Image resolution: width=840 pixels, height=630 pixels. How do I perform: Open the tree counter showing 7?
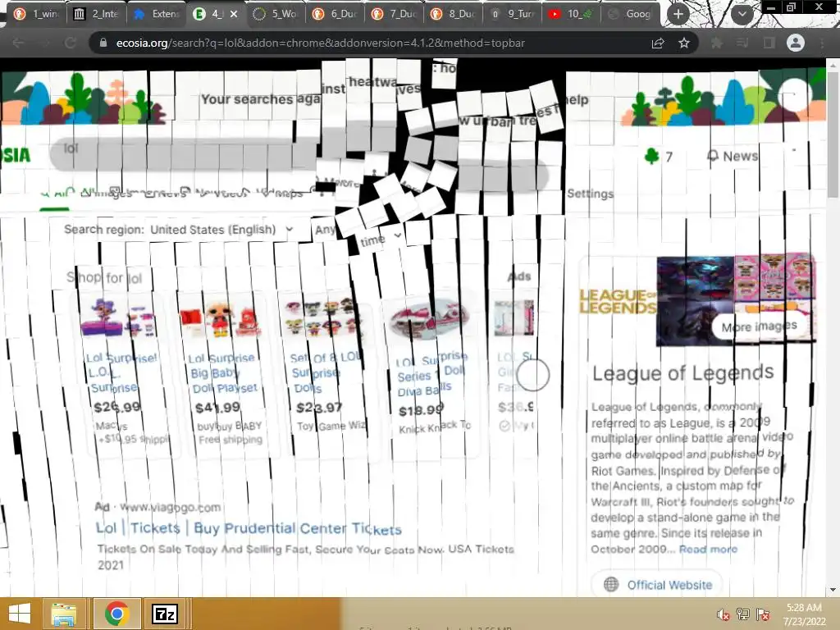(x=659, y=157)
